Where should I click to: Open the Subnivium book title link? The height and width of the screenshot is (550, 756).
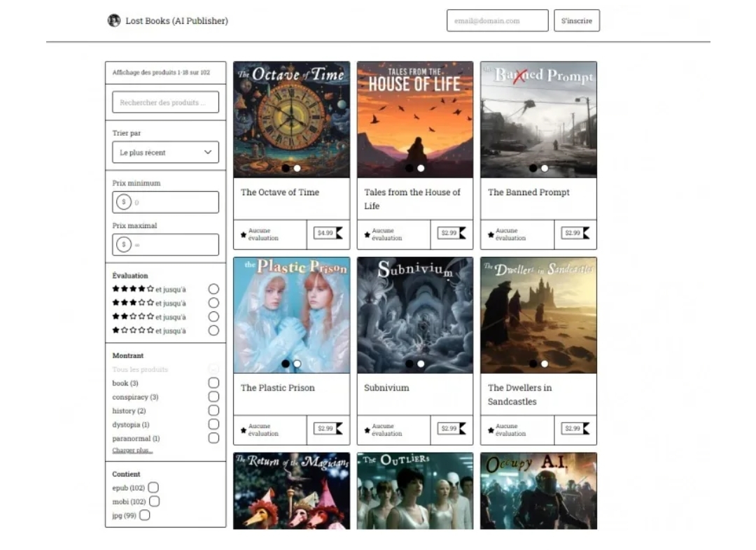pos(386,388)
